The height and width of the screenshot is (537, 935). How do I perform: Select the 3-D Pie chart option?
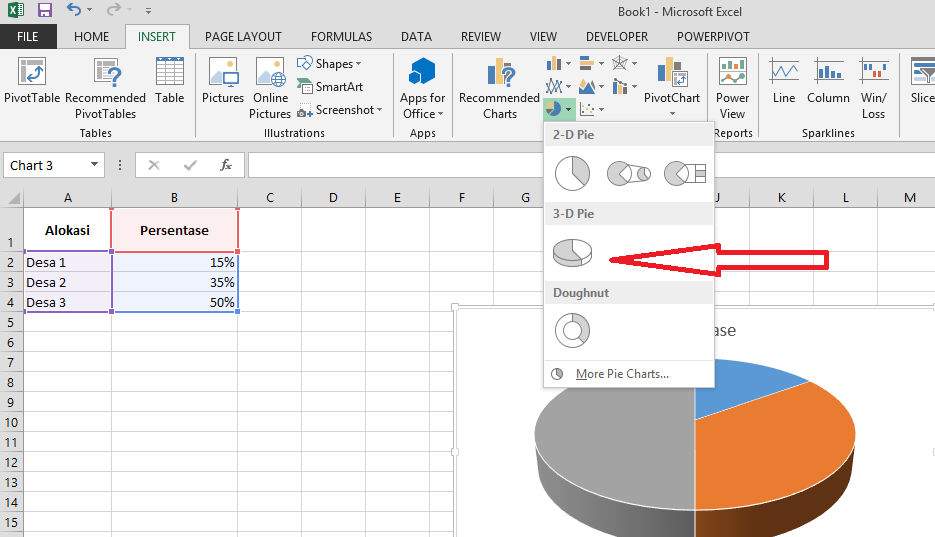pyautogui.click(x=573, y=253)
